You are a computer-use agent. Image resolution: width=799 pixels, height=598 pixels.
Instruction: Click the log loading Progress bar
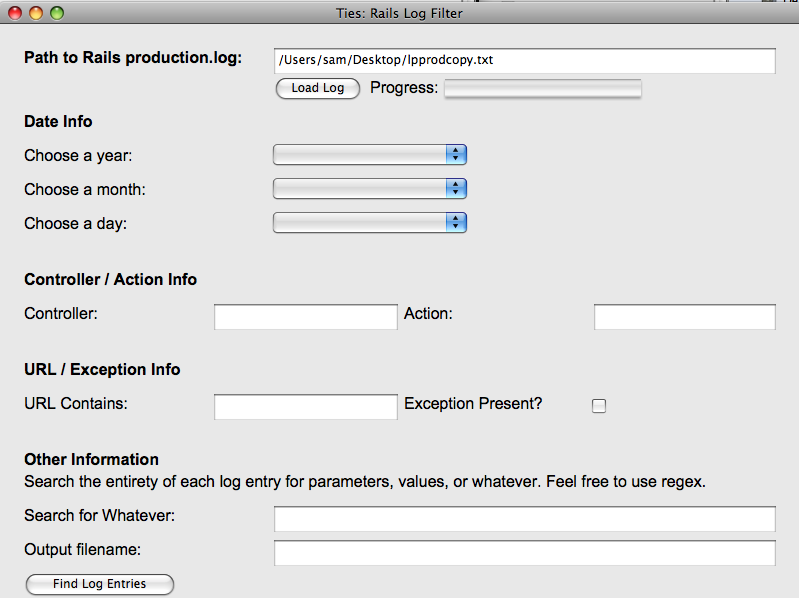click(x=543, y=88)
